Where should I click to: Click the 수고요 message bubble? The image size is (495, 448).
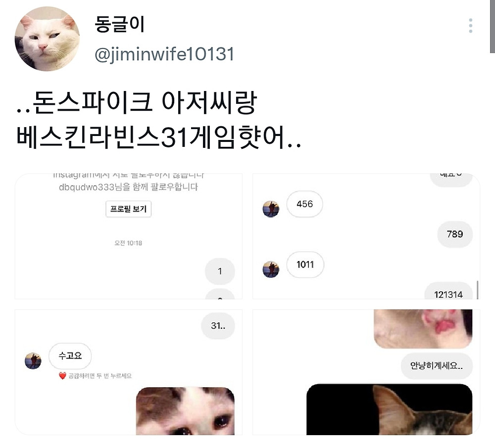click(x=70, y=356)
